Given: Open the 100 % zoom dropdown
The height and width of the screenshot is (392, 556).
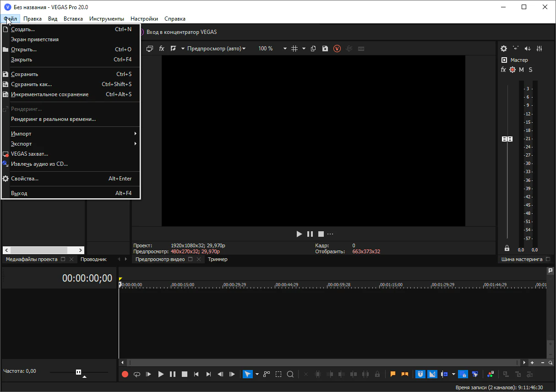Looking at the screenshot, I should 284,49.
